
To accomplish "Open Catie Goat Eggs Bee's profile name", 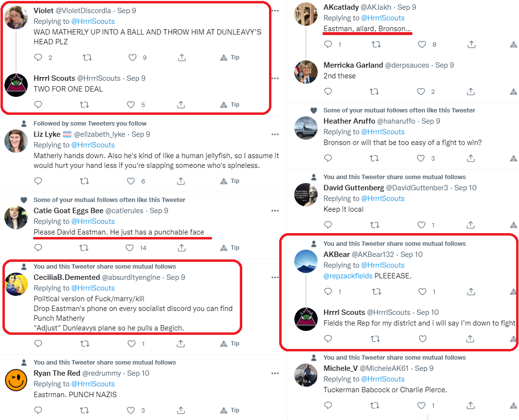I will [69, 211].
